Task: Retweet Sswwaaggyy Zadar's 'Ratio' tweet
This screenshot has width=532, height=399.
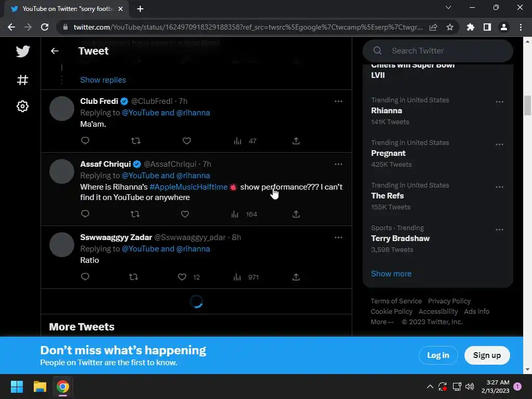Action: point(134,277)
